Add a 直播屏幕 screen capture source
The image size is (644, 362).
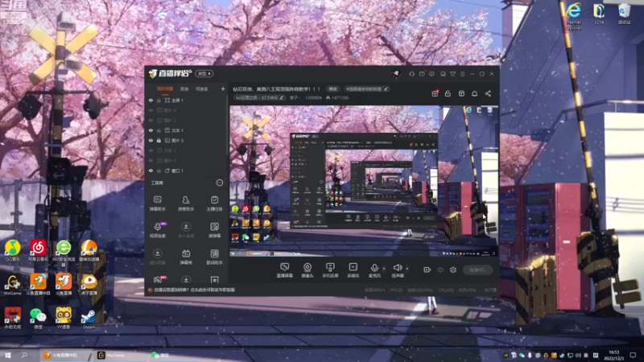point(284,270)
